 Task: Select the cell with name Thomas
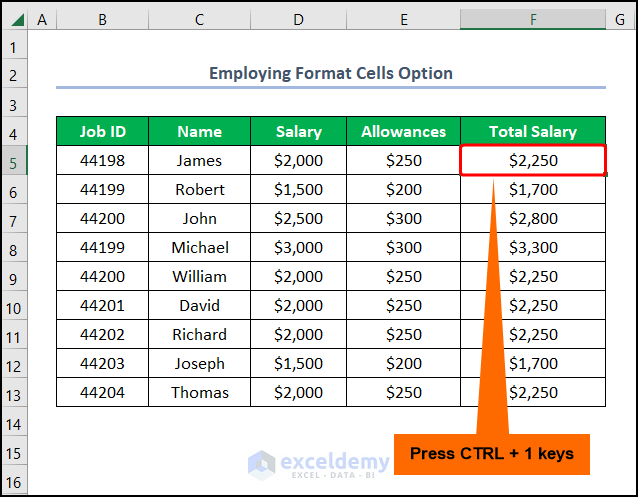tap(199, 393)
